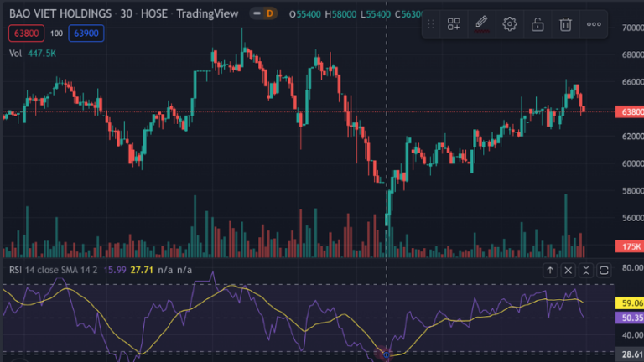644x362 pixels.
Task: Open the more options ellipsis menu
Action: (594, 24)
